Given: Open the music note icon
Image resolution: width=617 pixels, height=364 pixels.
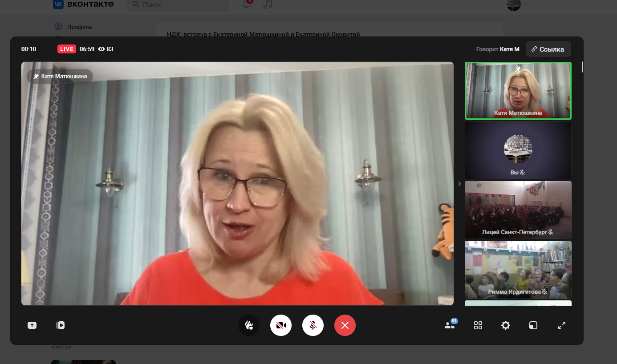Looking at the screenshot, I should coord(268,4).
